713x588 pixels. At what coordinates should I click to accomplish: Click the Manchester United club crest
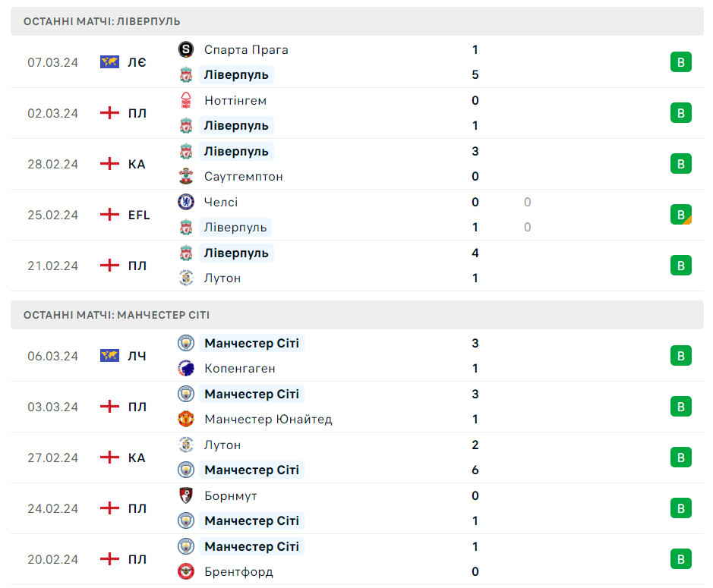[x=185, y=420]
